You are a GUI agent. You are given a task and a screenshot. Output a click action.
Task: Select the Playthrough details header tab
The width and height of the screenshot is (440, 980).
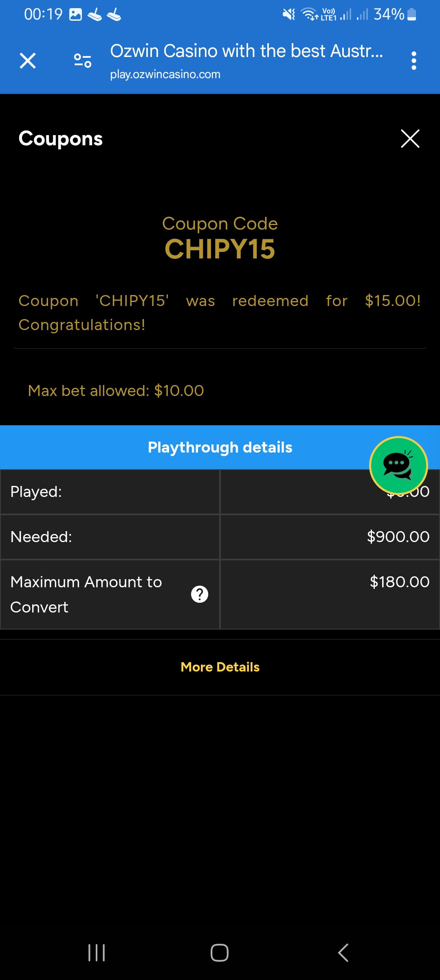pos(220,447)
